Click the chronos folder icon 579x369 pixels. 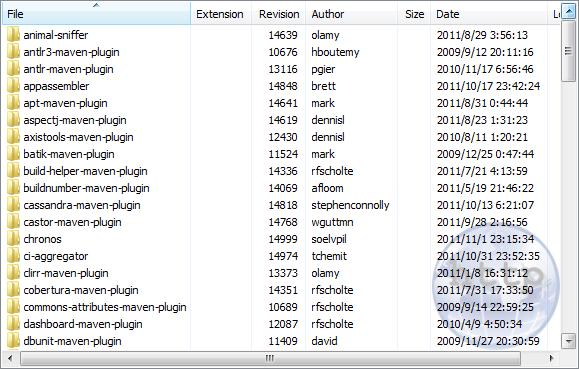[x=13, y=239]
